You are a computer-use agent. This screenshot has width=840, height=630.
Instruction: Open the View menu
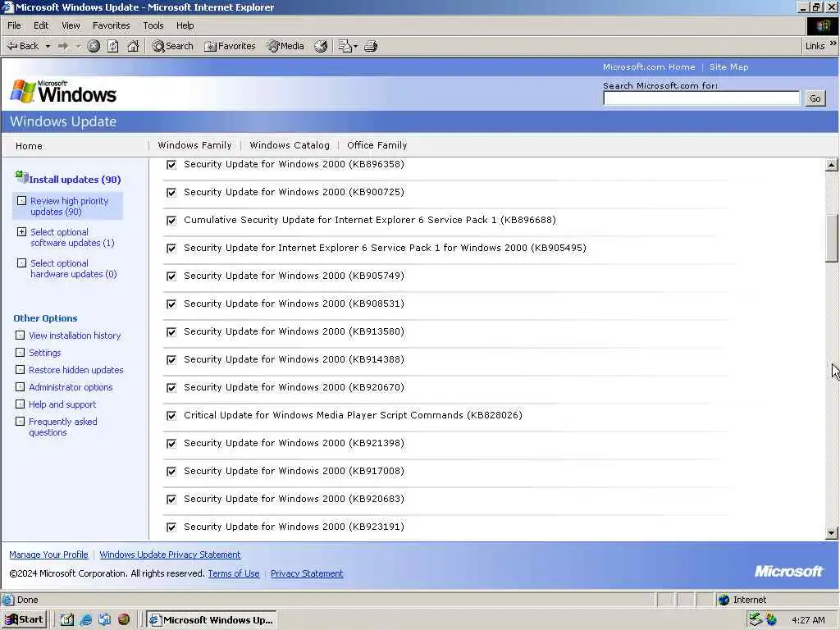click(x=71, y=25)
